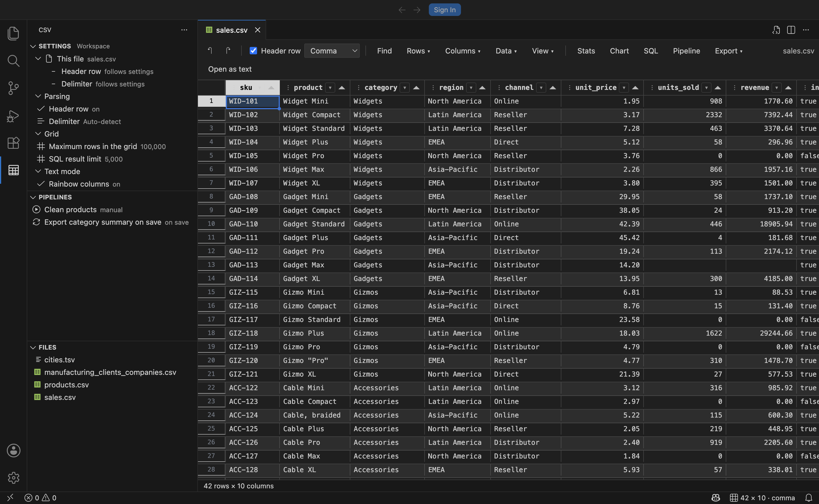Collapse the SETTINGS section
The height and width of the screenshot is (504, 819).
33,46
